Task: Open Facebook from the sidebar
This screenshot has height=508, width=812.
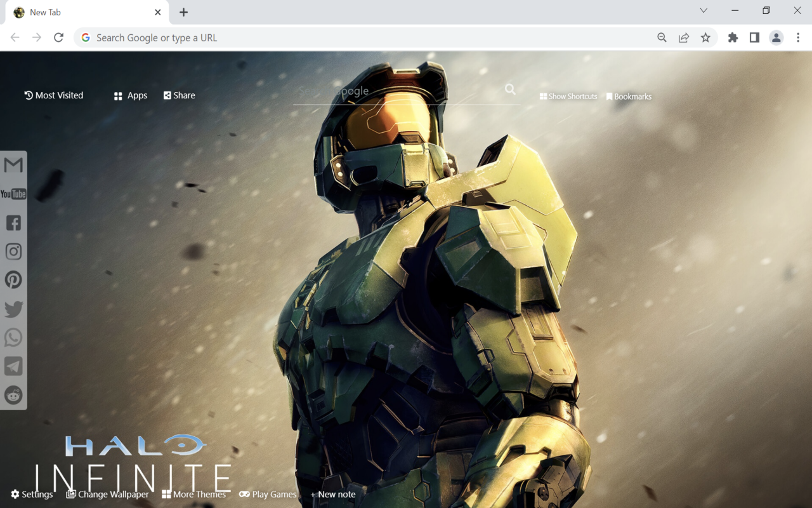Action: pyautogui.click(x=13, y=222)
